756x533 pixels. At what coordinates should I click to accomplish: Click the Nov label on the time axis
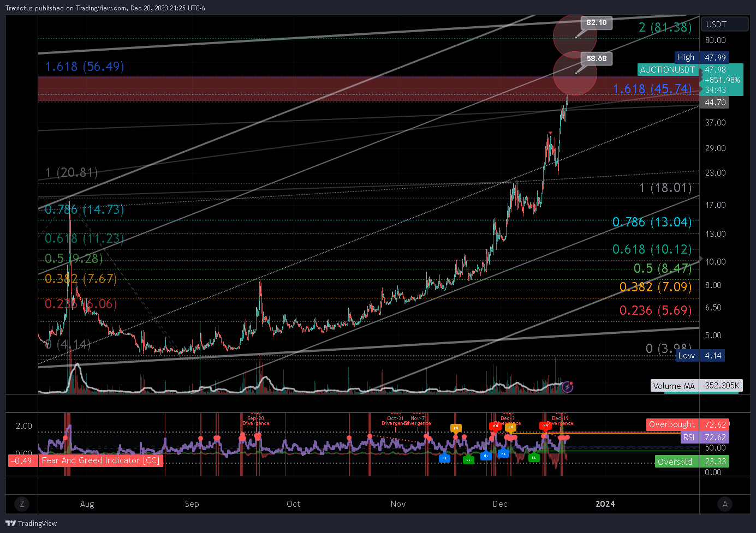point(398,504)
